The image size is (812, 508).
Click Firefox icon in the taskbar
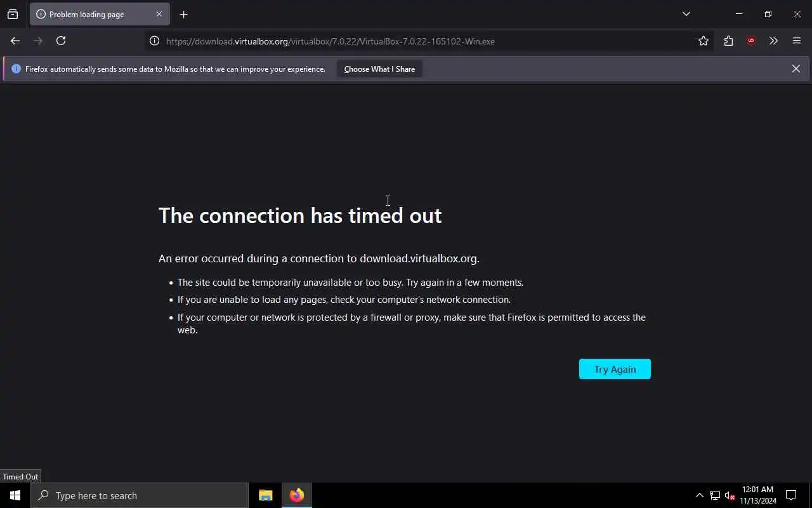297,495
